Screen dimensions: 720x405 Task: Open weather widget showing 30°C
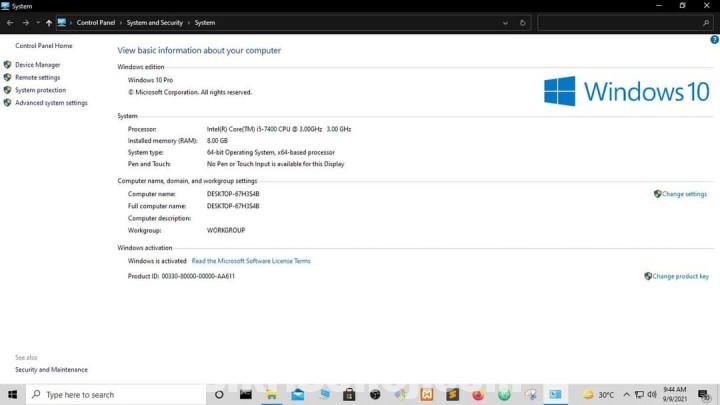pos(598,394)
